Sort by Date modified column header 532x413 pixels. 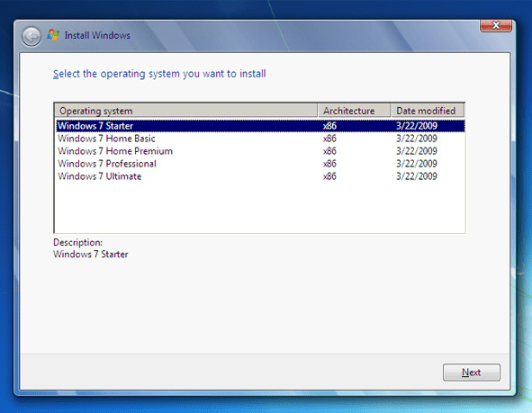(x=428, y=111)
